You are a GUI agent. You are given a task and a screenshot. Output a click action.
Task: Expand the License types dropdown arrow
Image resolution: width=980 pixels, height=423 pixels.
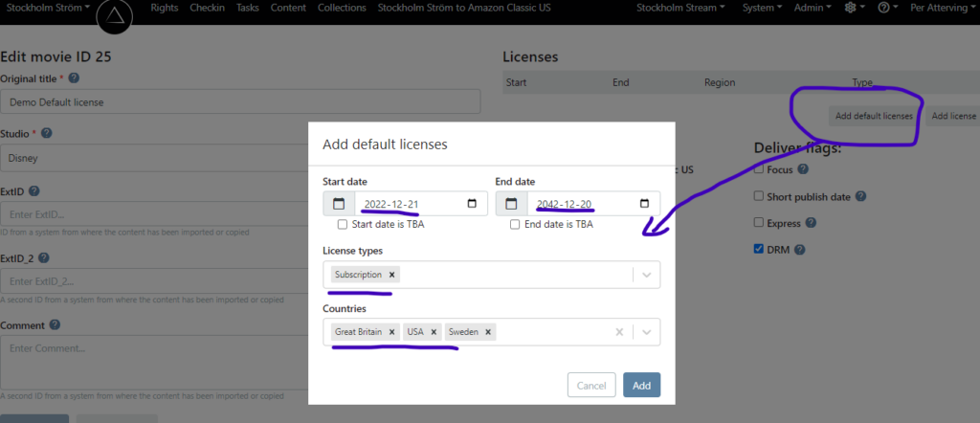point(646,276)
